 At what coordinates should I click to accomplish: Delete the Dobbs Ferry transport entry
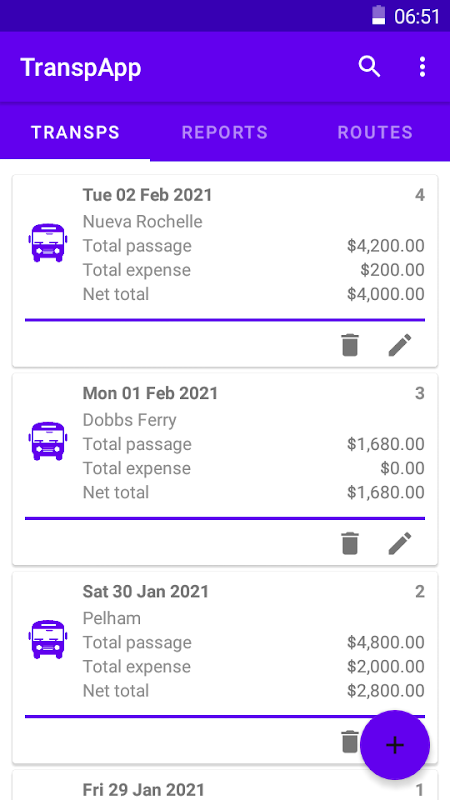(350, 543)
